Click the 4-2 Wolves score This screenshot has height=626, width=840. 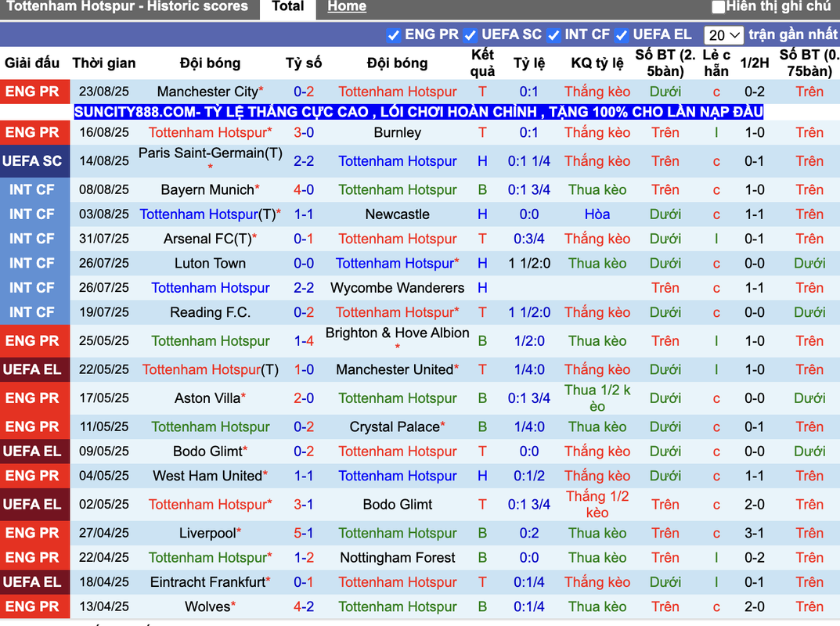pyautogui.click(x=304, y=606)
